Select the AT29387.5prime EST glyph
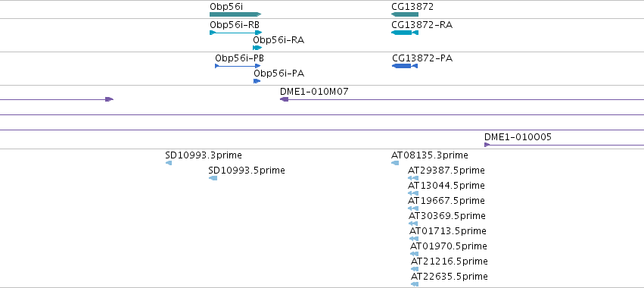Screen dimensions: 644x288 coord(413,178)
